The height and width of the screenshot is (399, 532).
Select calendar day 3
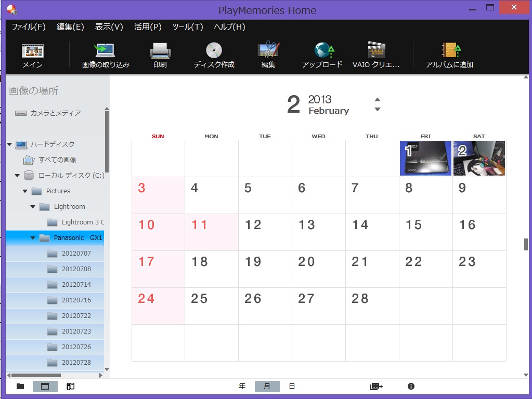158,195
